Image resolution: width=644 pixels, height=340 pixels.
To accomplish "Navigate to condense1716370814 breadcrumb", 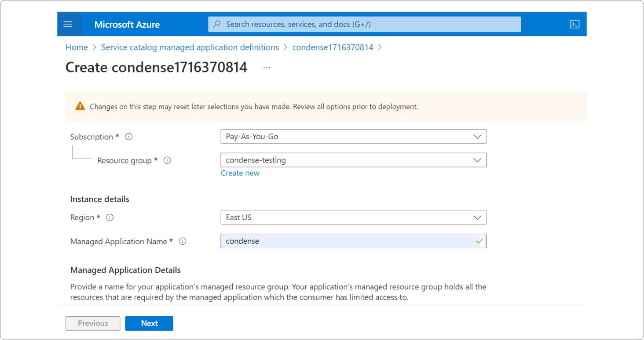I will coord(333,47).
